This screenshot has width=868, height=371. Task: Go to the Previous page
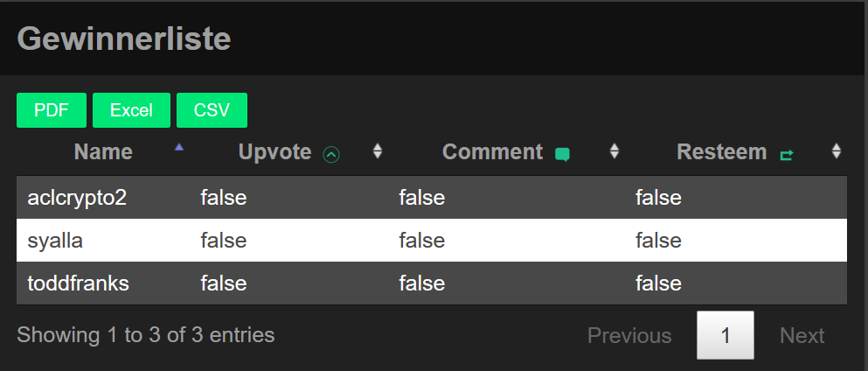pyautogui.click(x=629, y=336)
